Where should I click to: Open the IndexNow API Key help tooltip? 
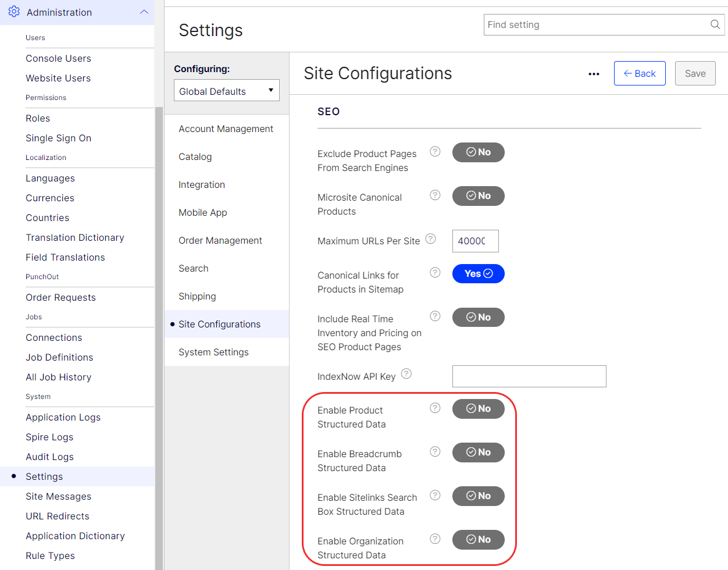click(406, 374)
